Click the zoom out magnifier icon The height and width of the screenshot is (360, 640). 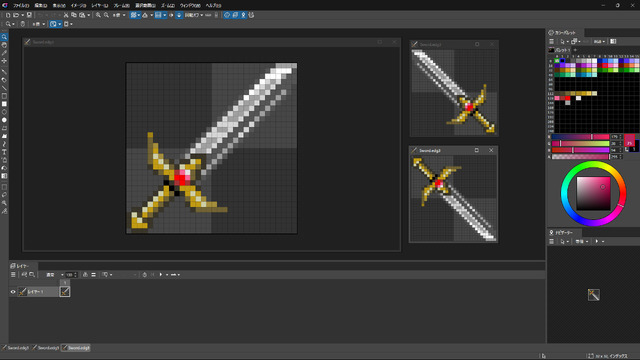tap(106, 15)
